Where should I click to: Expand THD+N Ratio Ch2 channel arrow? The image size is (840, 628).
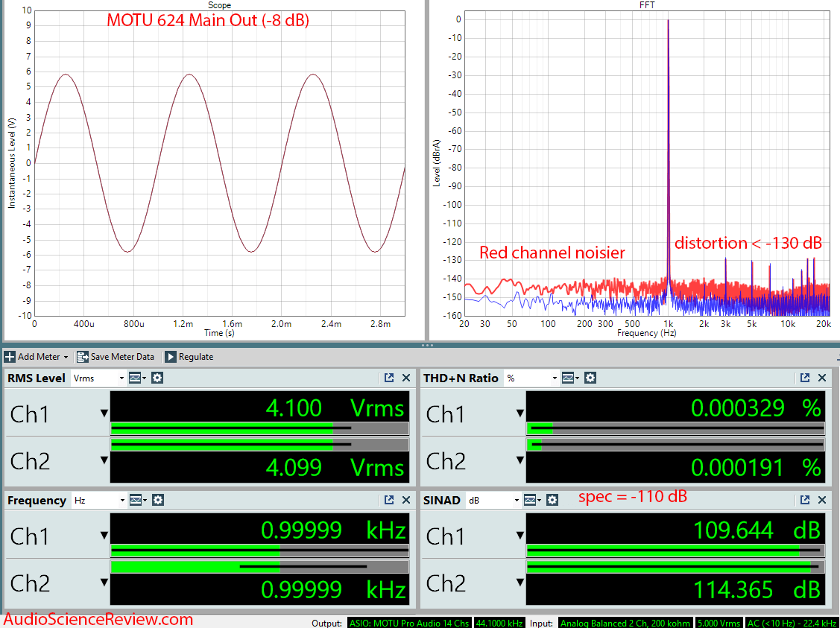520,460
